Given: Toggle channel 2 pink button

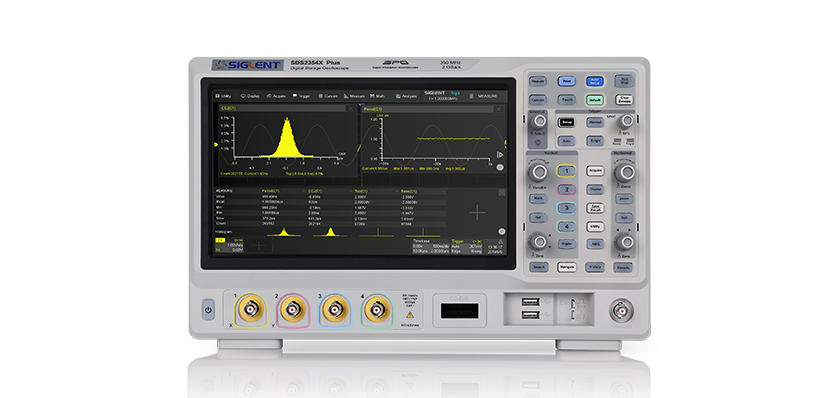Looking at the screenshot, I should click(566, 189).
